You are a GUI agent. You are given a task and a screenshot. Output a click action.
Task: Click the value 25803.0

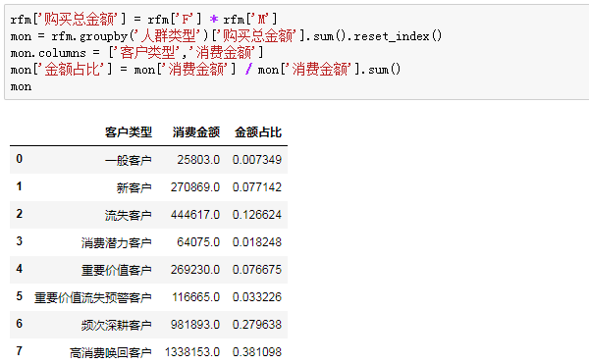point(198,160)
